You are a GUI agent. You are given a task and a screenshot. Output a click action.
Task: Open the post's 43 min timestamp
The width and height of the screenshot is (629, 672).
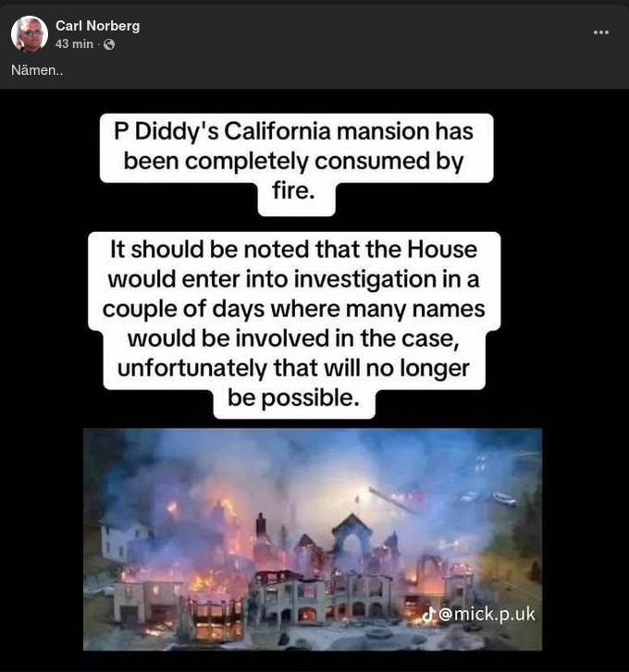click(x=74, y=43)
